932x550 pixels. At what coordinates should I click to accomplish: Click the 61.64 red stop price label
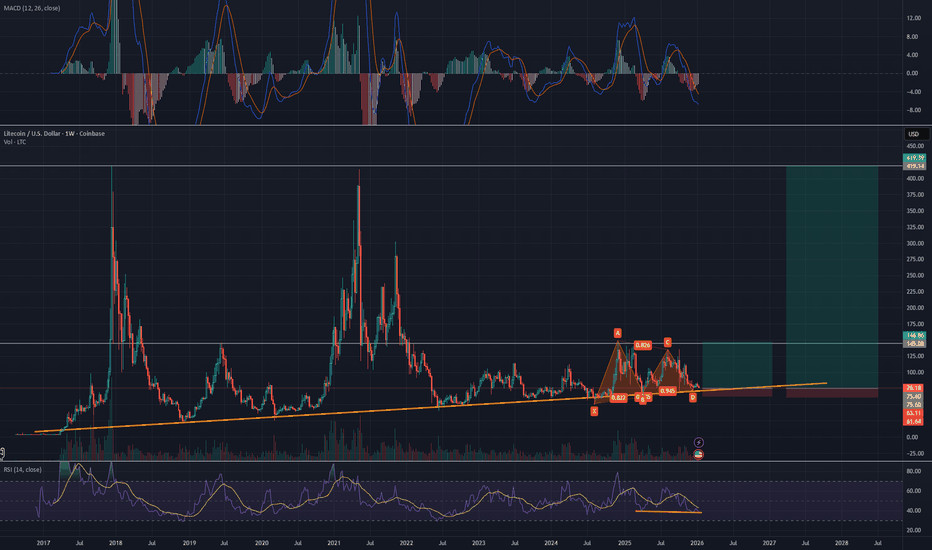(914, 423)
